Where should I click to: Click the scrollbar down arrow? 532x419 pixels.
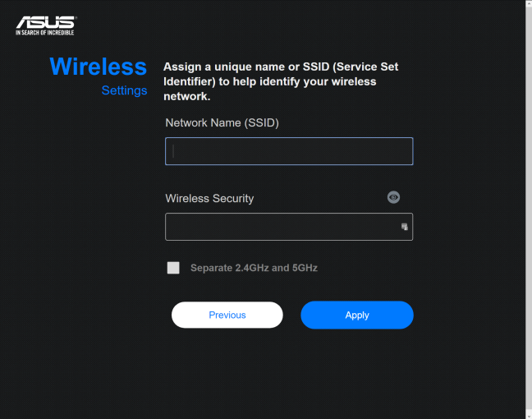529,416
